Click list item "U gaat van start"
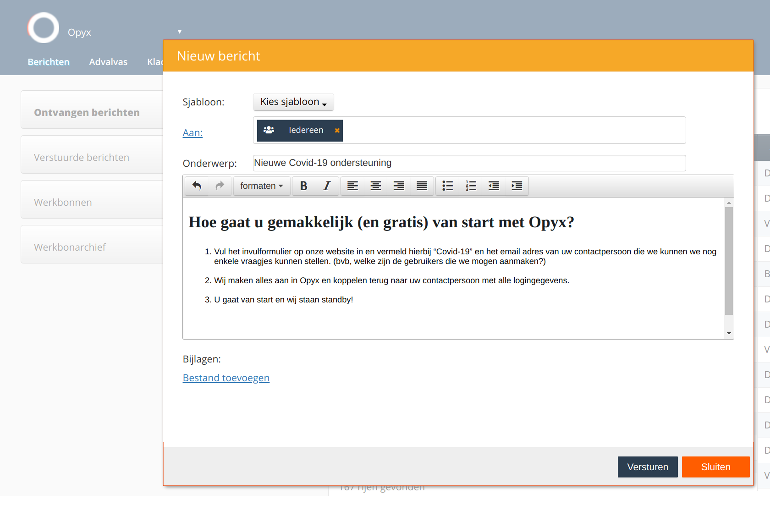This screenshot has height=532, width=770. click(283, 300)
